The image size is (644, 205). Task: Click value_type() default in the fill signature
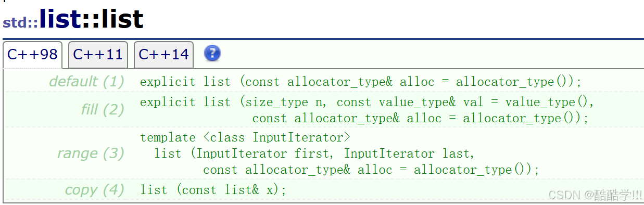pyautogui.click(x=546, y=102)
